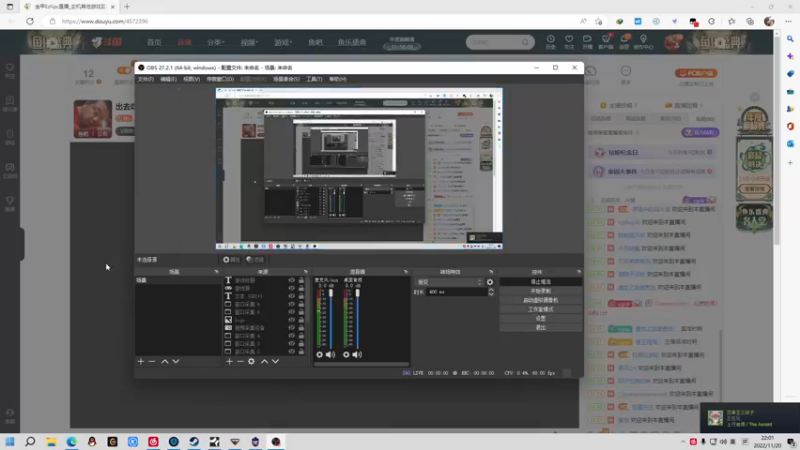This screenshot has width=800, height=450.
Task: Toggle visibility eye of 窗口采集 5 source
Action: 291,312
